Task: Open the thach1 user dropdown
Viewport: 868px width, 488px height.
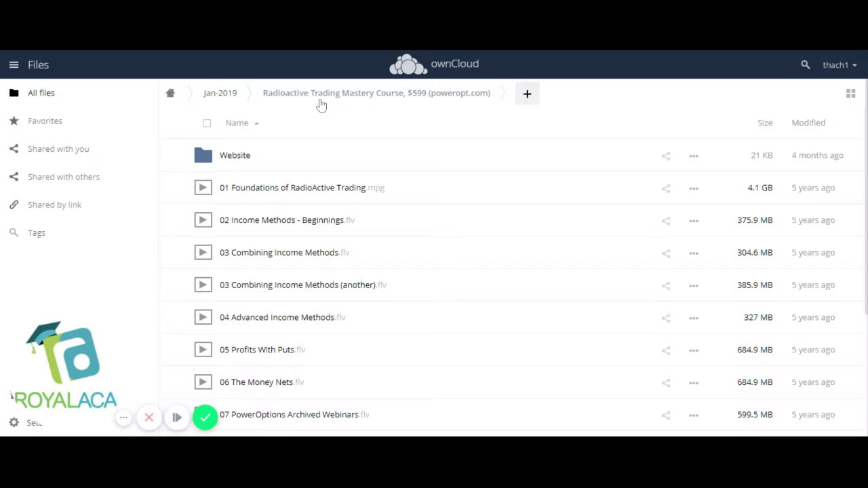Action: point(840,65)
